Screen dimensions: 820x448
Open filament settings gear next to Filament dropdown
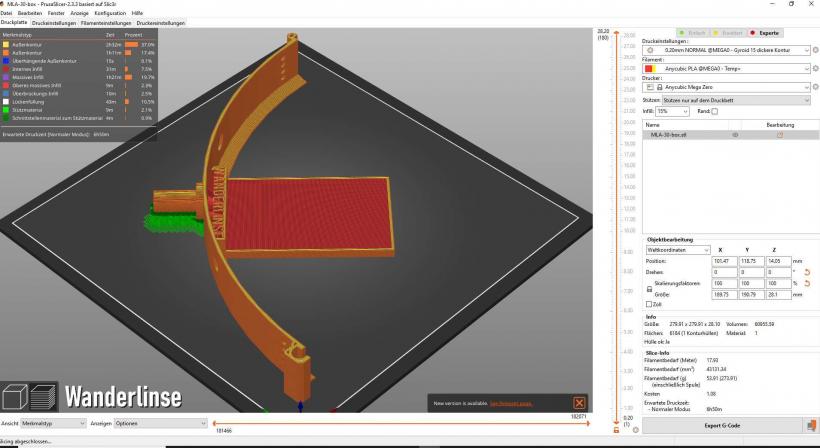click(x=815, y=68)
